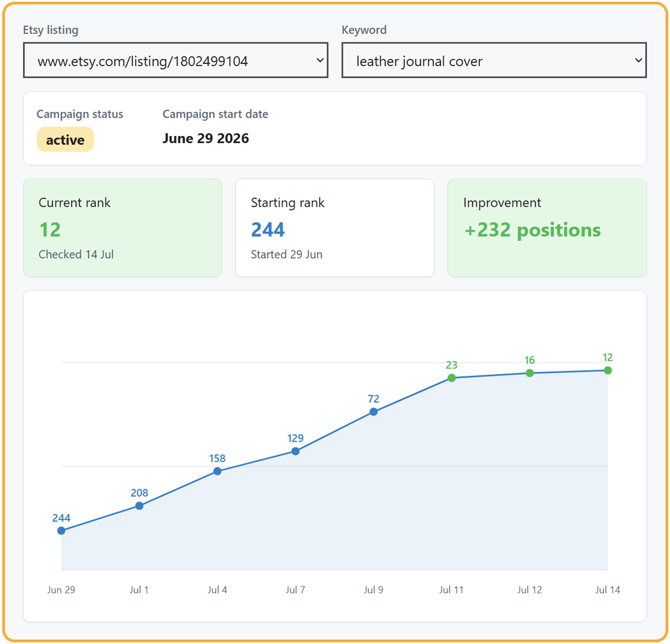
Task: Select the green data point labeled 16
Action: (x=530, y=373)
